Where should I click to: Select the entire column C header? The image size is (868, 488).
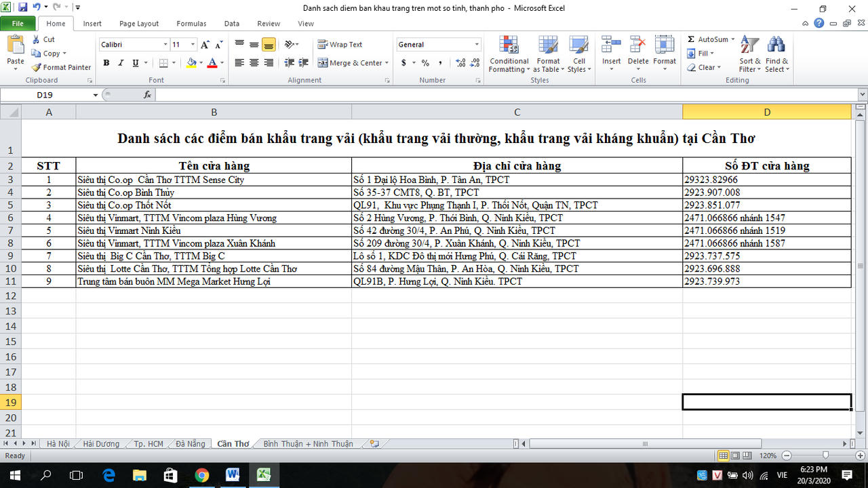tap(517, 112)
